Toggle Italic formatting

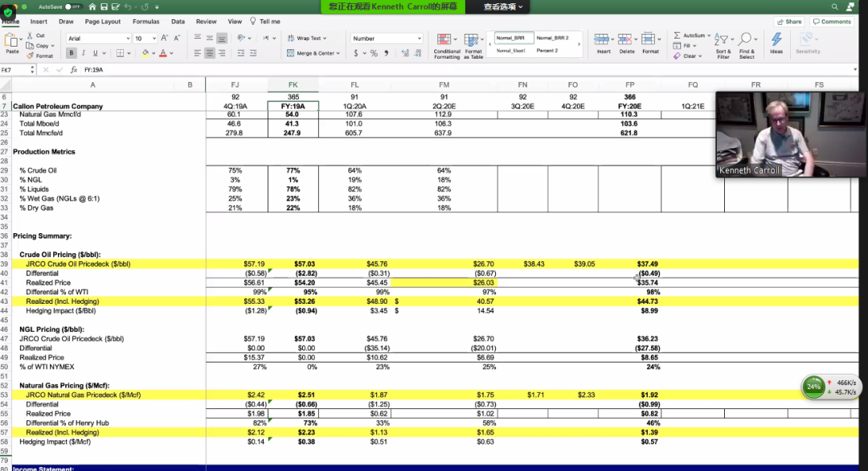[84, 53]
